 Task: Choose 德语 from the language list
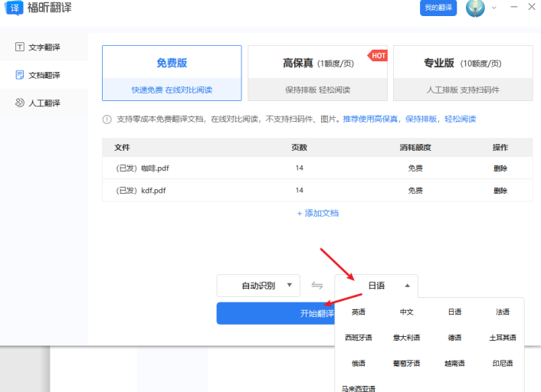coord(454,338)
